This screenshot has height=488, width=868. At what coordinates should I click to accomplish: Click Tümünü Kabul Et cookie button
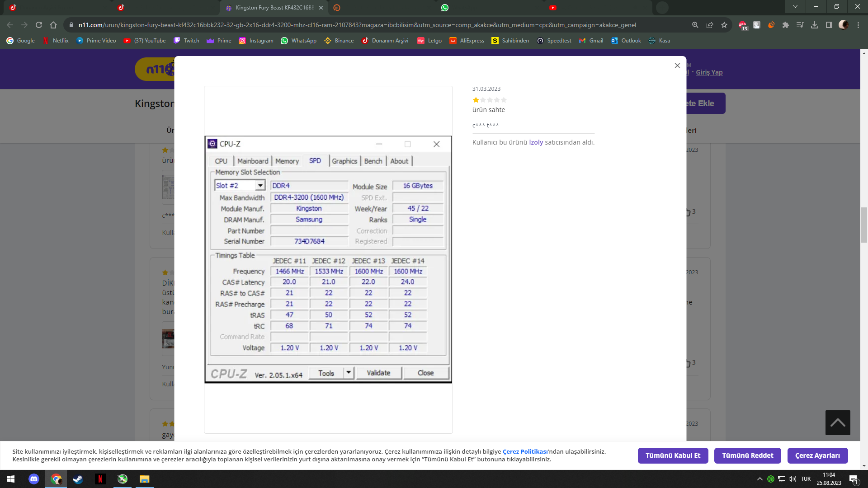click(x=673, y=455)
